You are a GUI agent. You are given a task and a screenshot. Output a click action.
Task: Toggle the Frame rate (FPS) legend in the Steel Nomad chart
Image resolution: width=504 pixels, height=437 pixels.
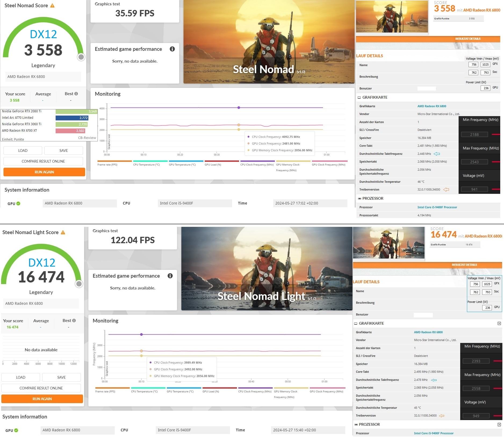(114, 163)
